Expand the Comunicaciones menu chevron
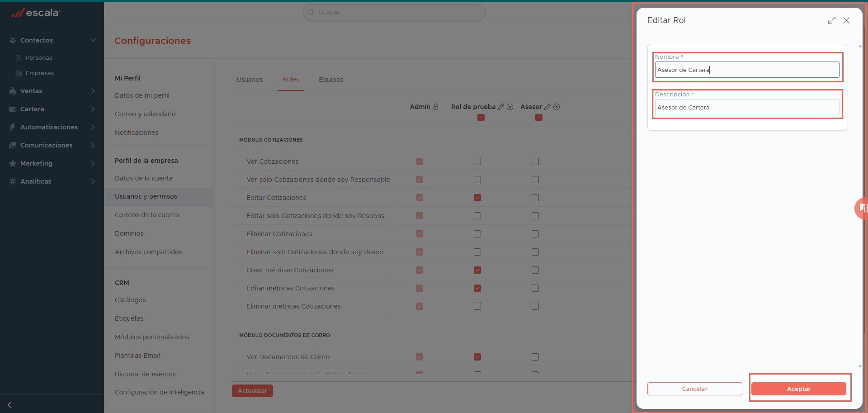The image size is (868, 413). coord(93,145)
